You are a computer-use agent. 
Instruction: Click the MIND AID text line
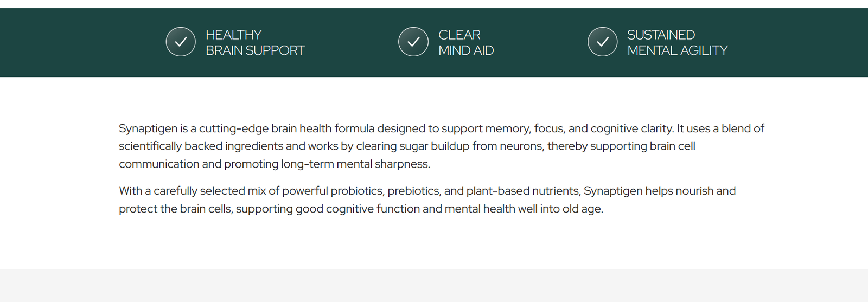tap(466, 50)
